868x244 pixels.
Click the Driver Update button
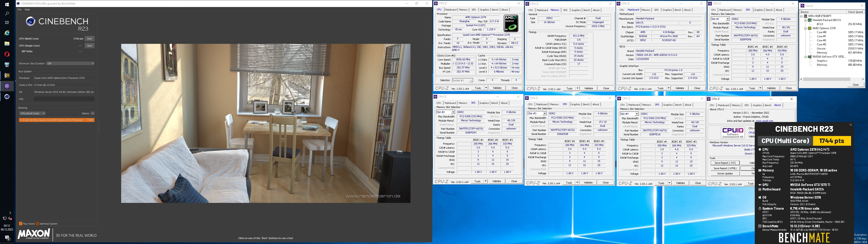725,174
